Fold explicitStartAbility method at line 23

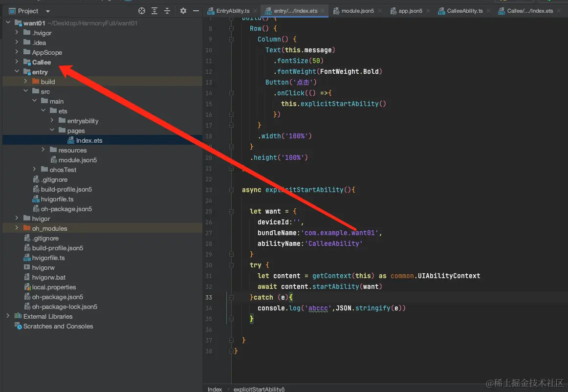(x=232, y=190)
